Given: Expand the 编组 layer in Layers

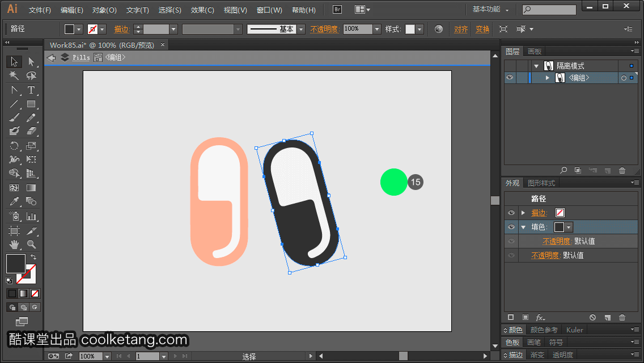Looking at the screenshot, I should 548,78.
